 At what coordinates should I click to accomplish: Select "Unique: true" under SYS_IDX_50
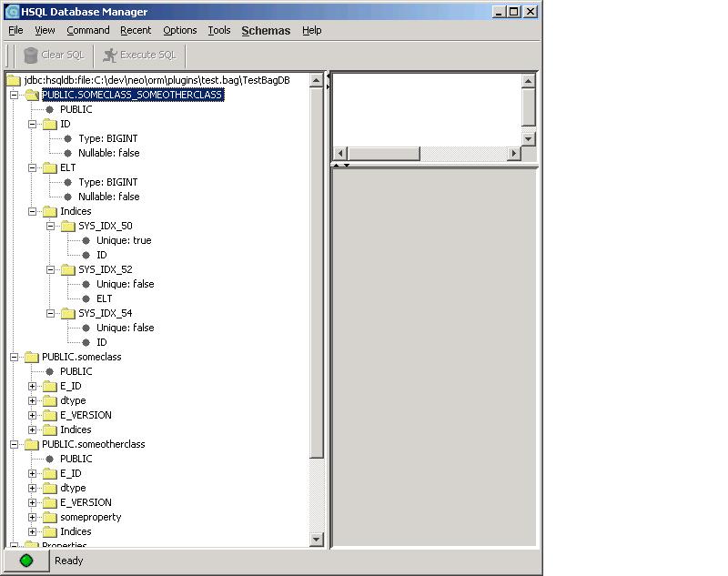point(124,240)
